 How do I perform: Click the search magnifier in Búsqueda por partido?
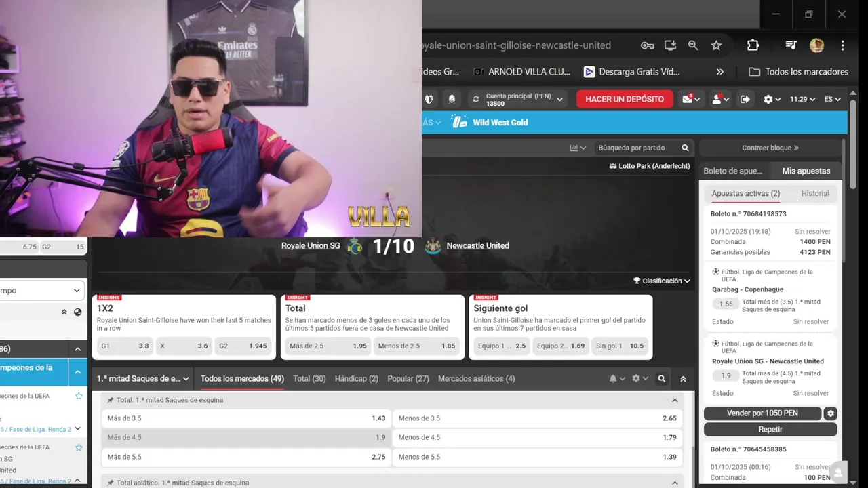tap(685, 148)
